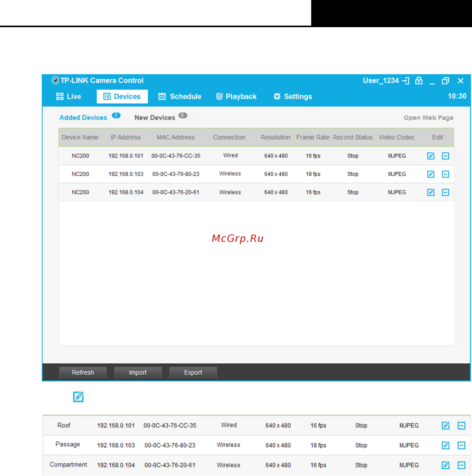Click the Open Web Page link
This screenshot has height=476, width=472.
(x=428, y=118)
